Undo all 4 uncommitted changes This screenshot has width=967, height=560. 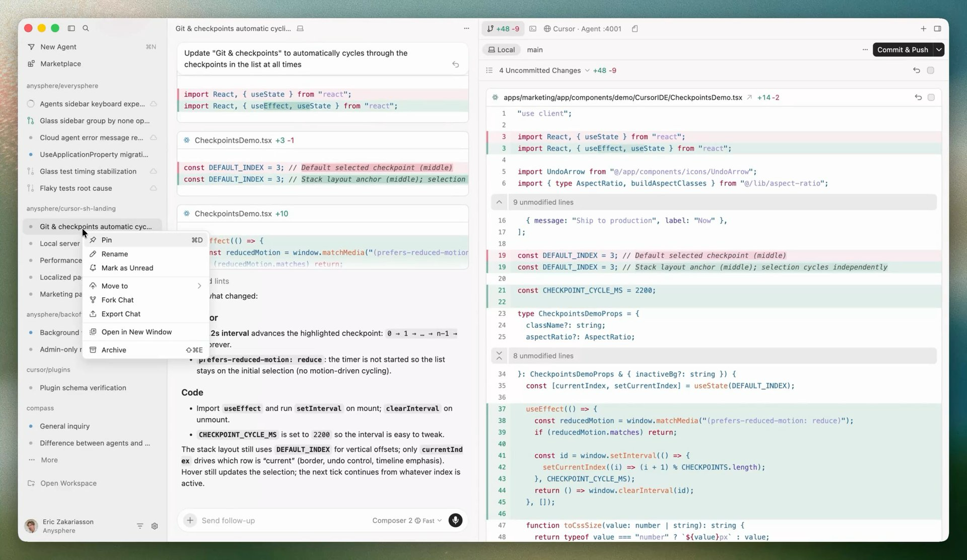click(x=916, y=71)
